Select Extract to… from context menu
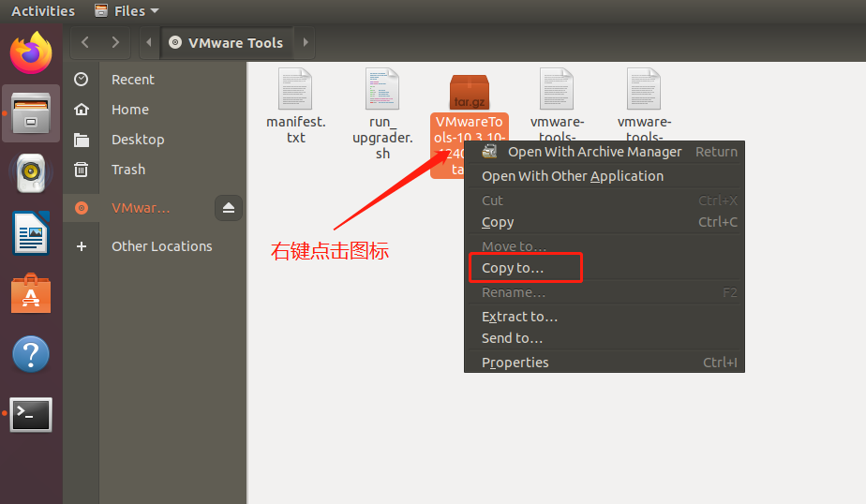Image resolution: width=866 pixels, height=504 pixels. tap(519, 317)
